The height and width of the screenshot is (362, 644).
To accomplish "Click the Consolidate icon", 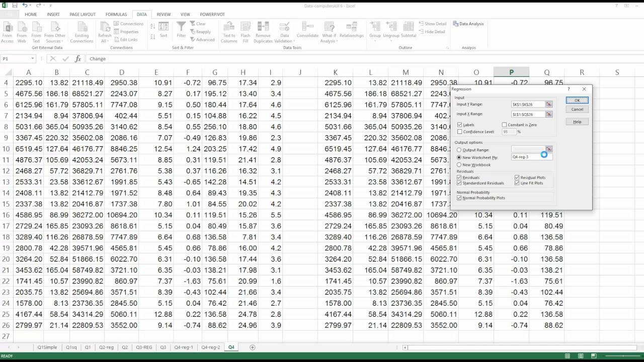I will coord(307,27).
